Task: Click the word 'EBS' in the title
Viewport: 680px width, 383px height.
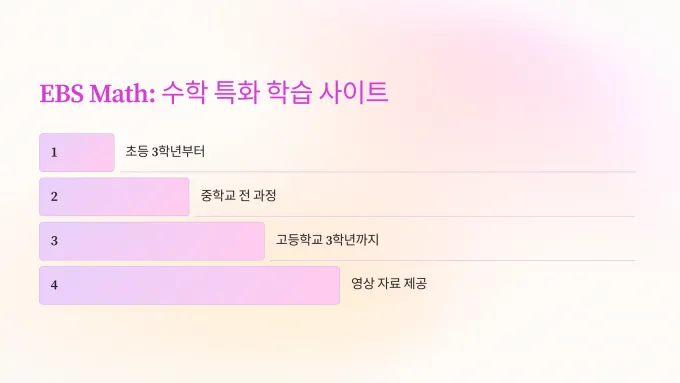Action: tap(62, 93)
